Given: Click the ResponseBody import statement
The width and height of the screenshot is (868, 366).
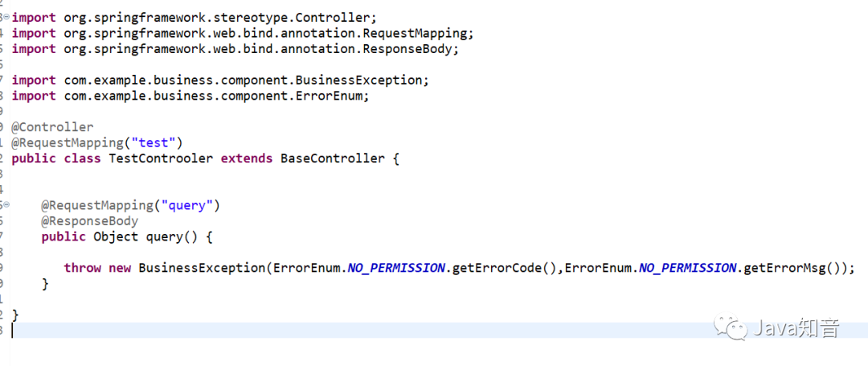Looking at the screenshot, I should [x=235, y=49].
